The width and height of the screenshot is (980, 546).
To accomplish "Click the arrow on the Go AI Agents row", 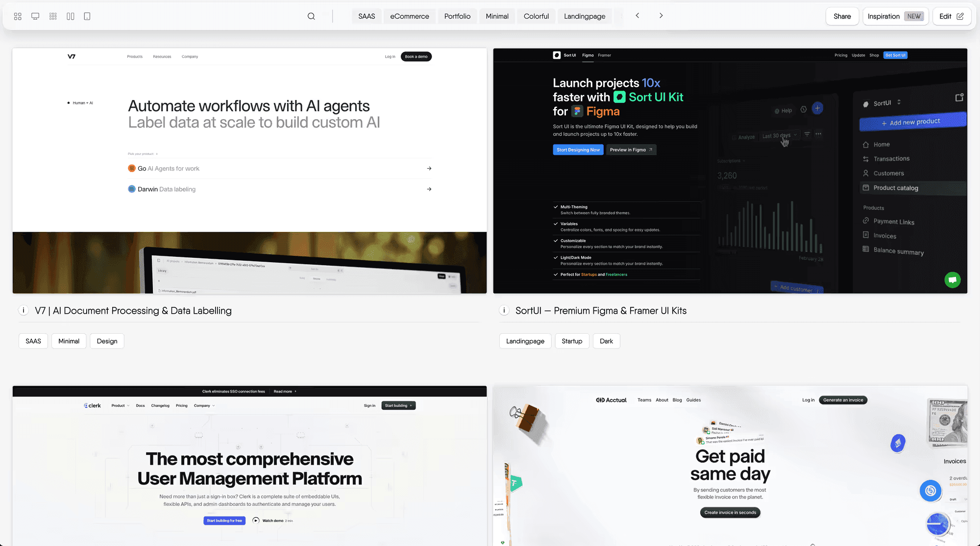I will pyautogui.click(x=429, y=169).
